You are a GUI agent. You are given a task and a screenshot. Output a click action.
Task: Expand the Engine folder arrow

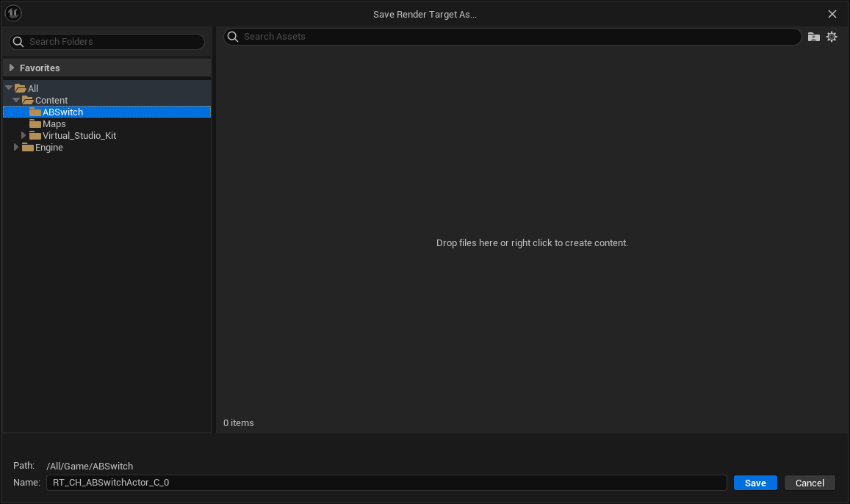tap(16, 148)
